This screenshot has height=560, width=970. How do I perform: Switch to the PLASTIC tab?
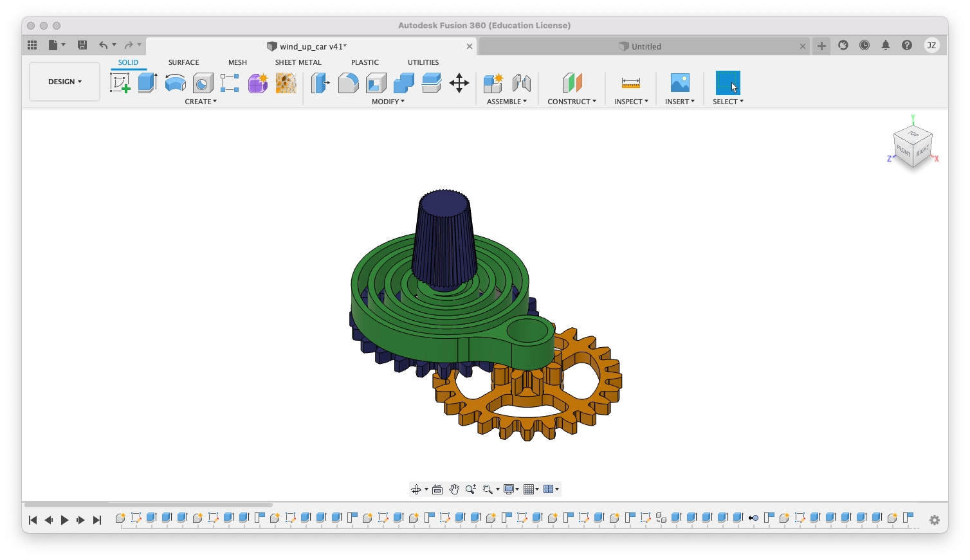[365, 62]
